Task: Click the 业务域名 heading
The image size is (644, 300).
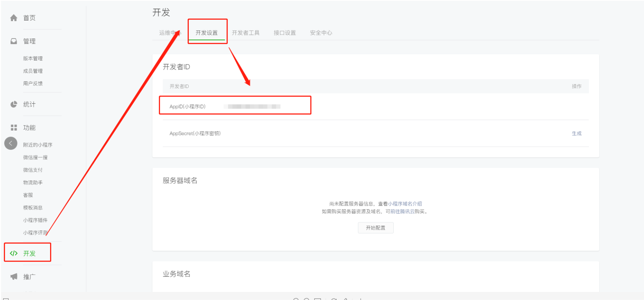Action: point(176,274)
